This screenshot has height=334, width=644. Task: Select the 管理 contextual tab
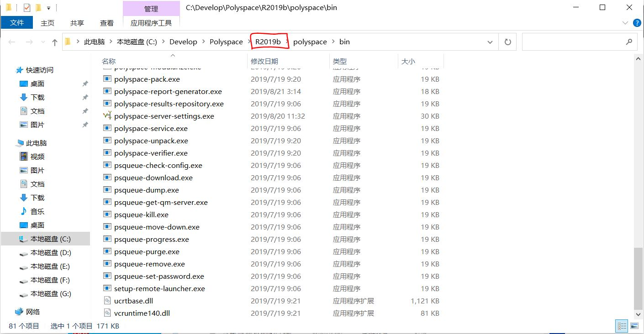click(x=151, y=9)
